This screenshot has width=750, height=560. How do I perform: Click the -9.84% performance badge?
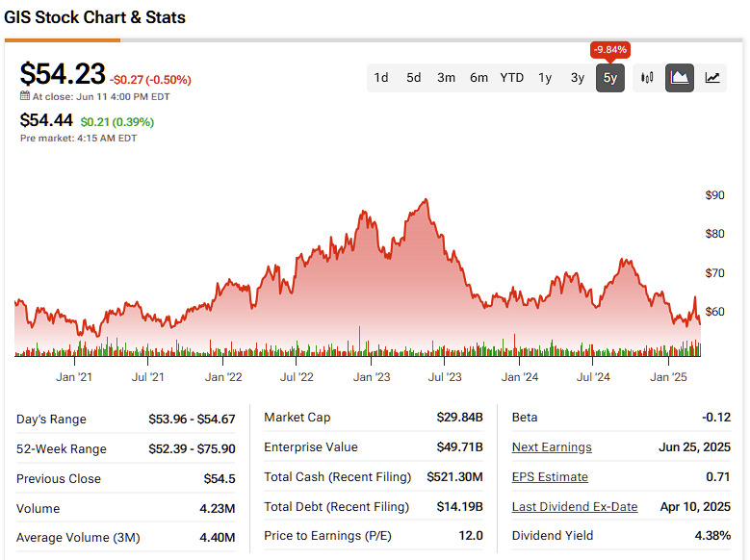pos(610,50)
